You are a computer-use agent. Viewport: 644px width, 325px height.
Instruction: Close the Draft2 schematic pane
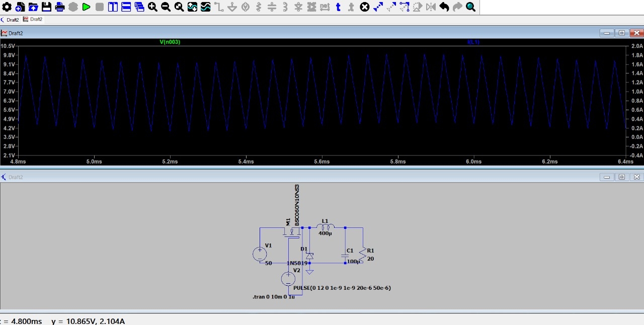tap(636, 177)
